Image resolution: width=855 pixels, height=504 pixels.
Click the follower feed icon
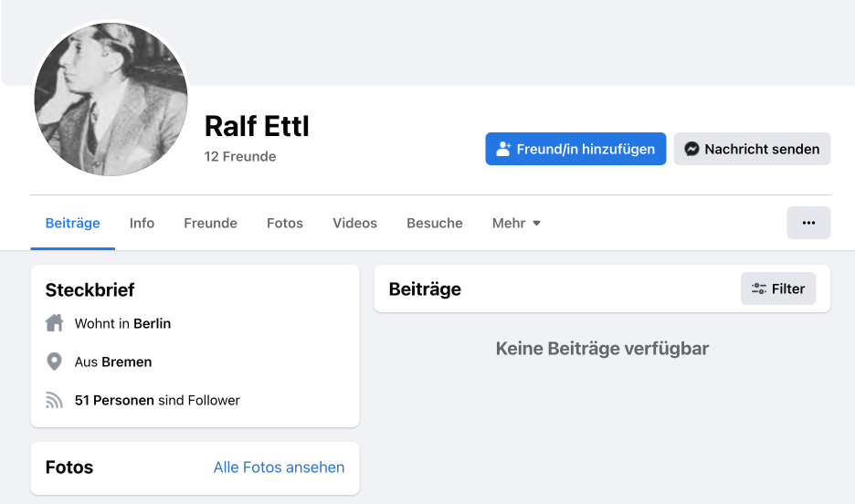tap(55, 400)
